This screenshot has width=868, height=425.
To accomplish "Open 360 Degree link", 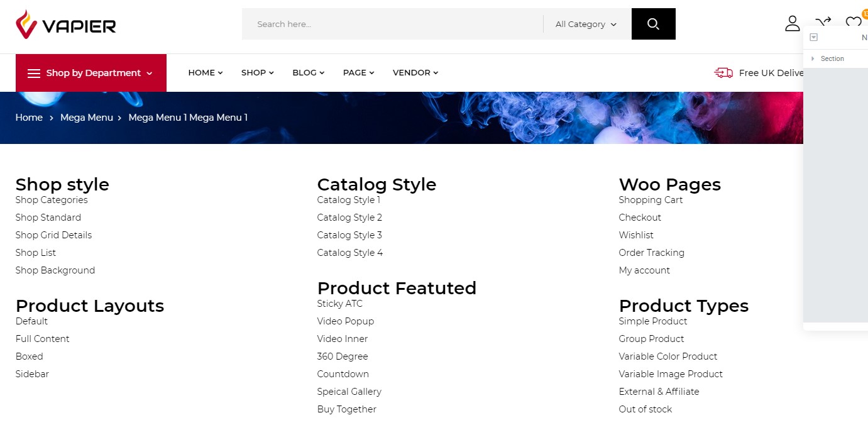I will point(343,356).
